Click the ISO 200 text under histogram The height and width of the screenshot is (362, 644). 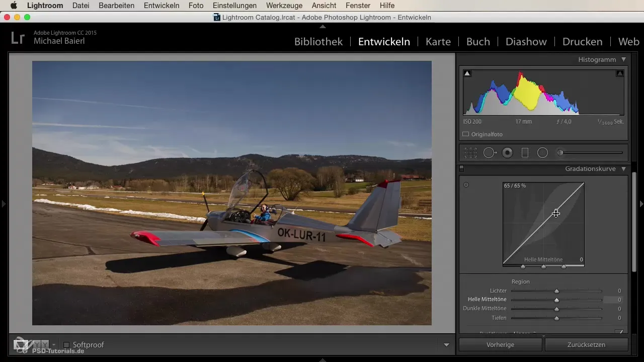coord(472,122)
